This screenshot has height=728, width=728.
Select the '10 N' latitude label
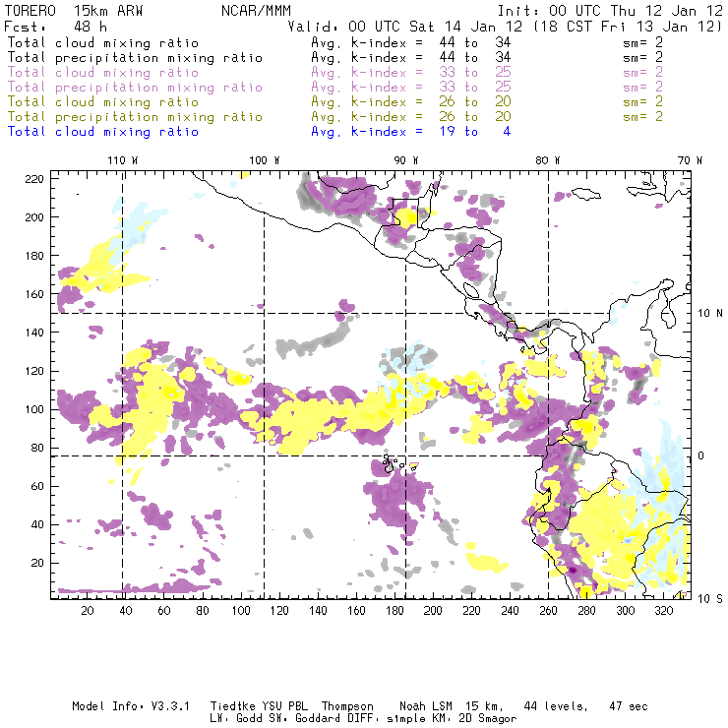[710, 314]
